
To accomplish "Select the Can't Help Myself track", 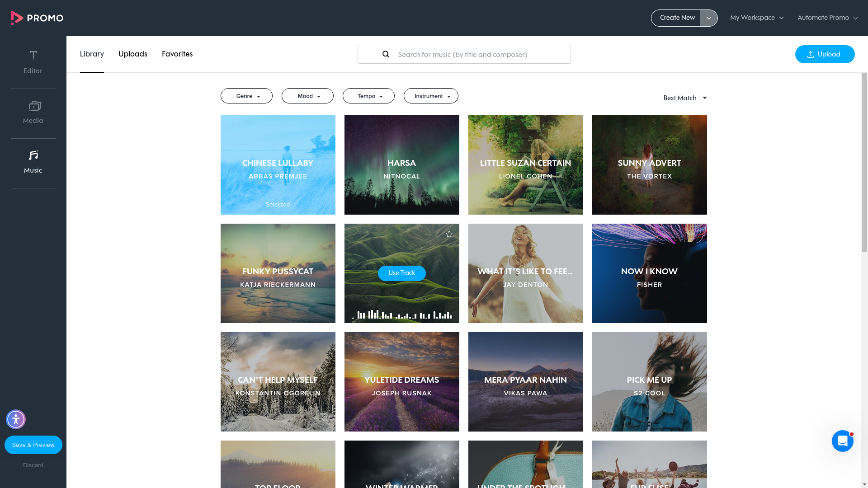I will tap(278, 382).
